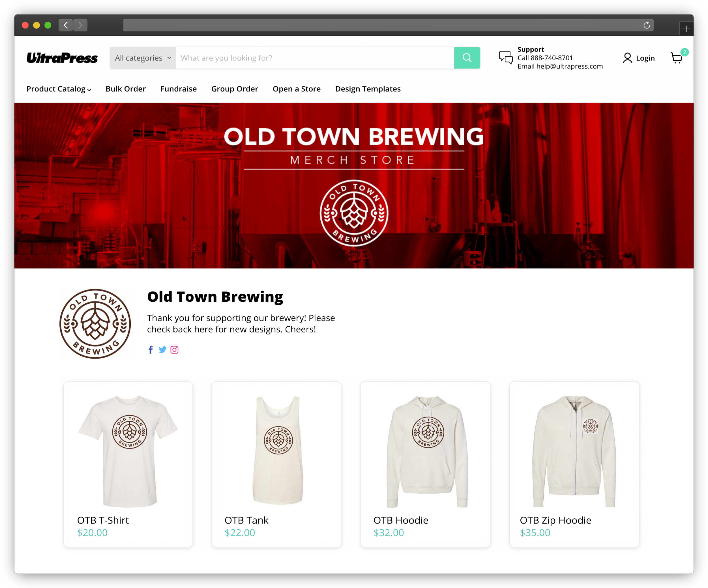The image size is (708, 588).
Task: Click the Old Town Brewing store heading
Action: [x=215, y=297]
